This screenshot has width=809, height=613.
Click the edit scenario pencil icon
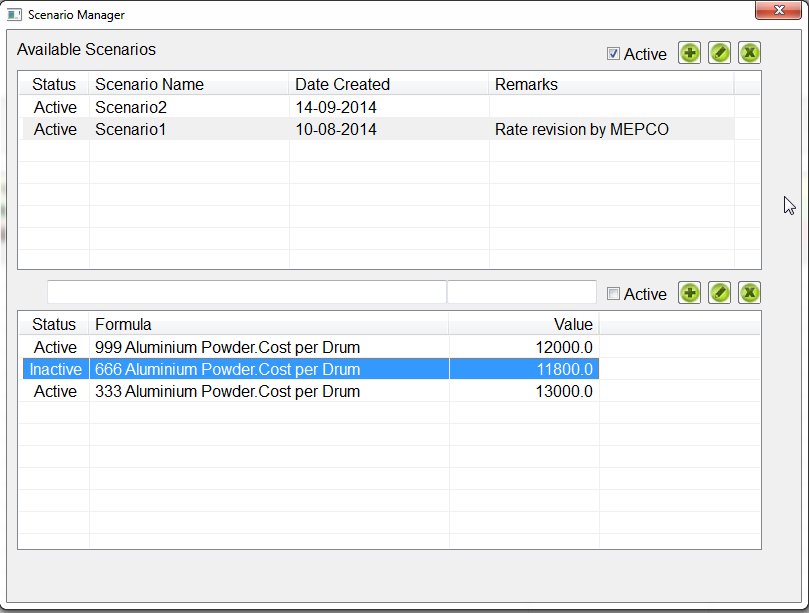pos(719,53)
